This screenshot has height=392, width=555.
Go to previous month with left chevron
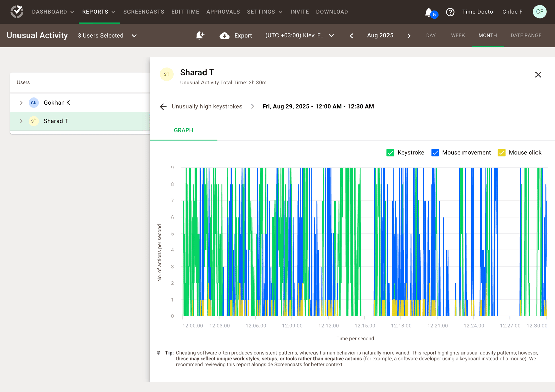point(351,35)
